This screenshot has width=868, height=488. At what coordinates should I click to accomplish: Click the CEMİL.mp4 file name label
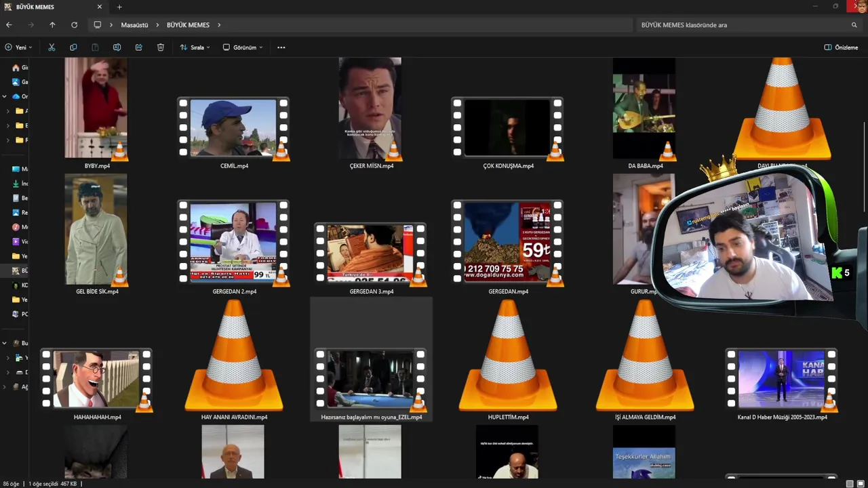(234, 166)
